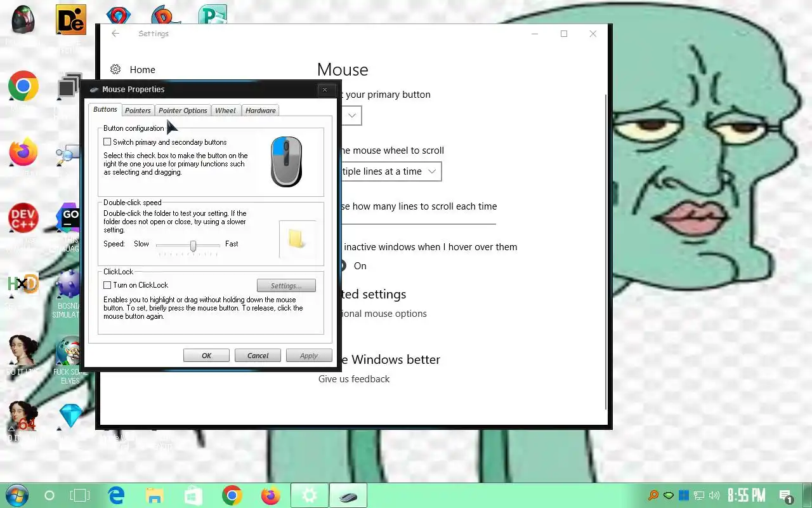Launch Firefox from the taskbar
The image size is (812, 508).
[x=271, y=495]
